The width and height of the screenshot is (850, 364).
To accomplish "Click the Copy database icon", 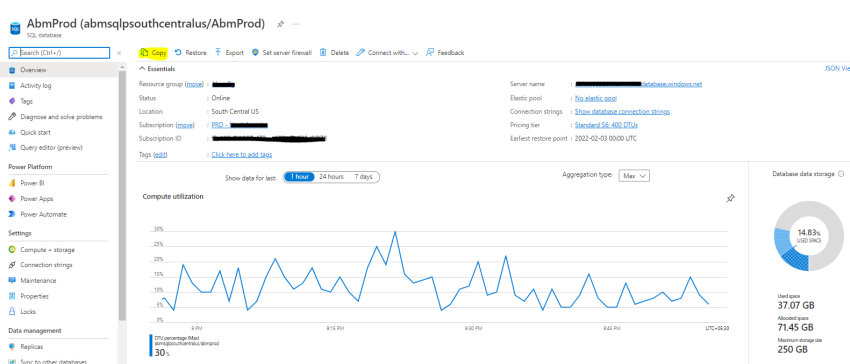I will coord(144,53).
